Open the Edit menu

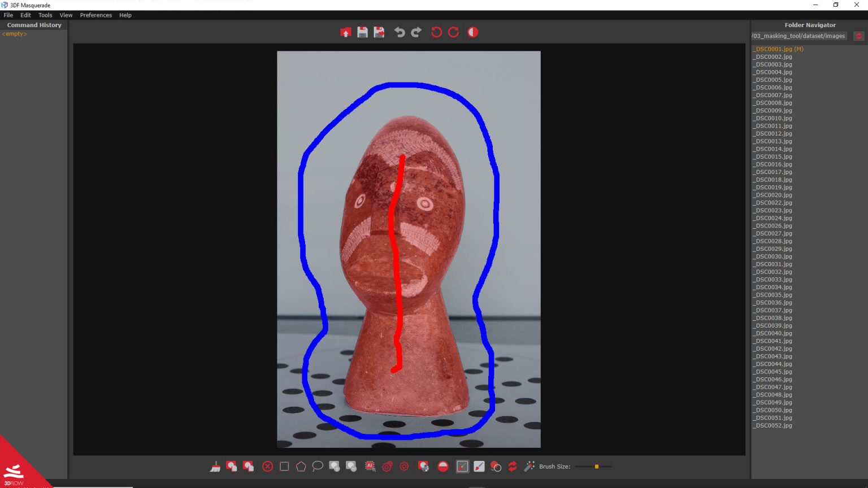25,15
